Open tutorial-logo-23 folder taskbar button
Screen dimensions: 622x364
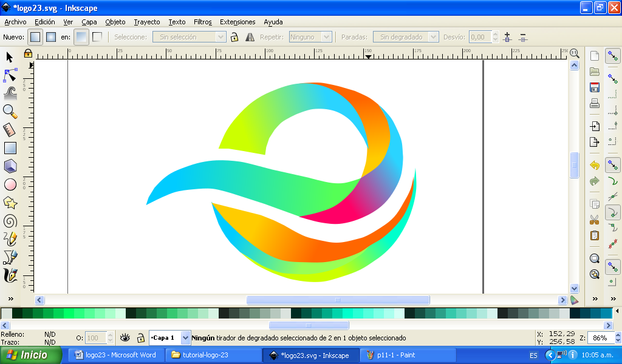point(213,355)
